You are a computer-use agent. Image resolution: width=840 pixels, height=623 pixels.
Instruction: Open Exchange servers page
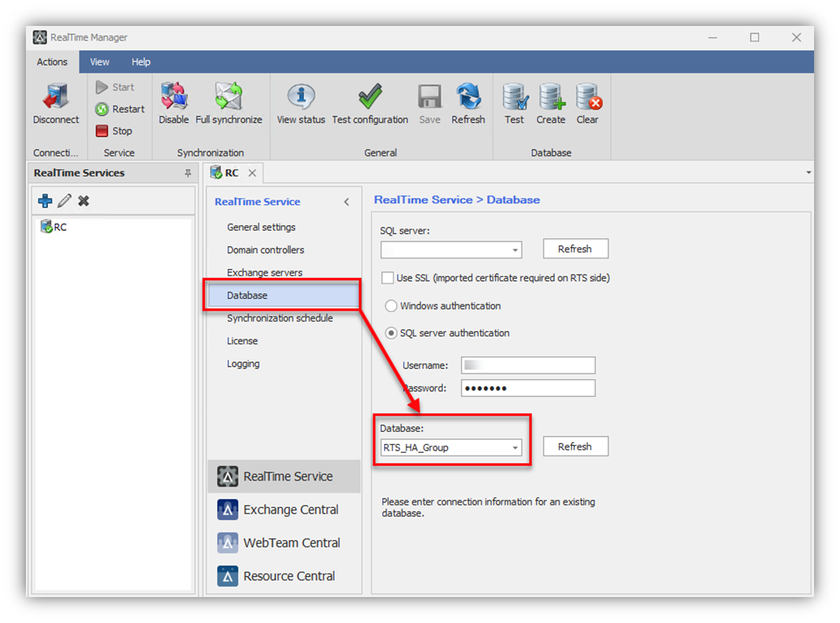click(264, 273)
